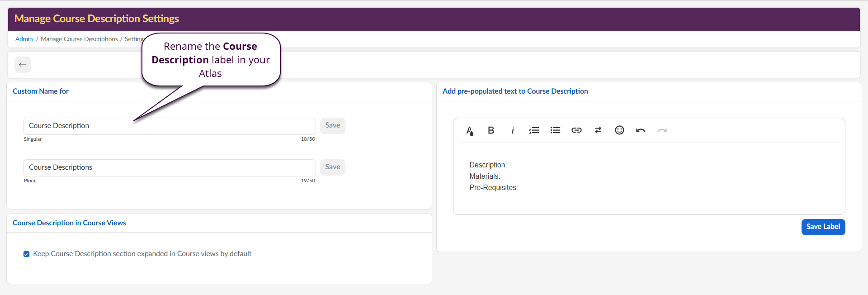Insert a bulleted list
This screenshot has height=295, width=868.
[x=555, y=130]
